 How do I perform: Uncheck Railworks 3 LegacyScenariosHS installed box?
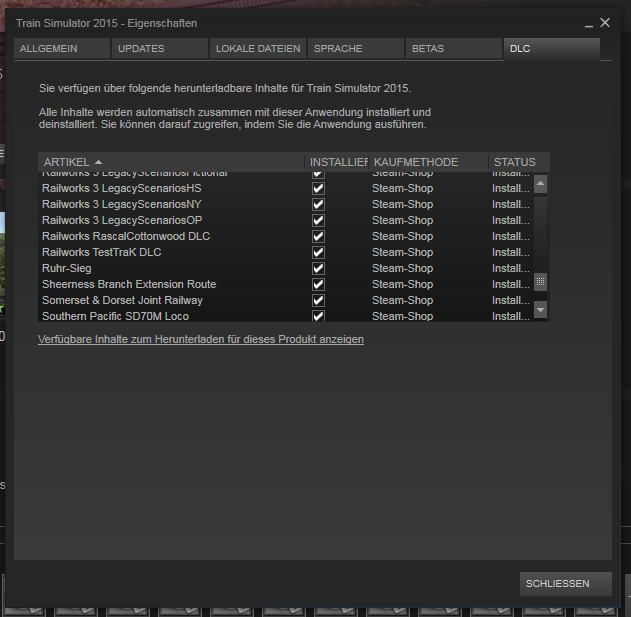tap(318, 188)
